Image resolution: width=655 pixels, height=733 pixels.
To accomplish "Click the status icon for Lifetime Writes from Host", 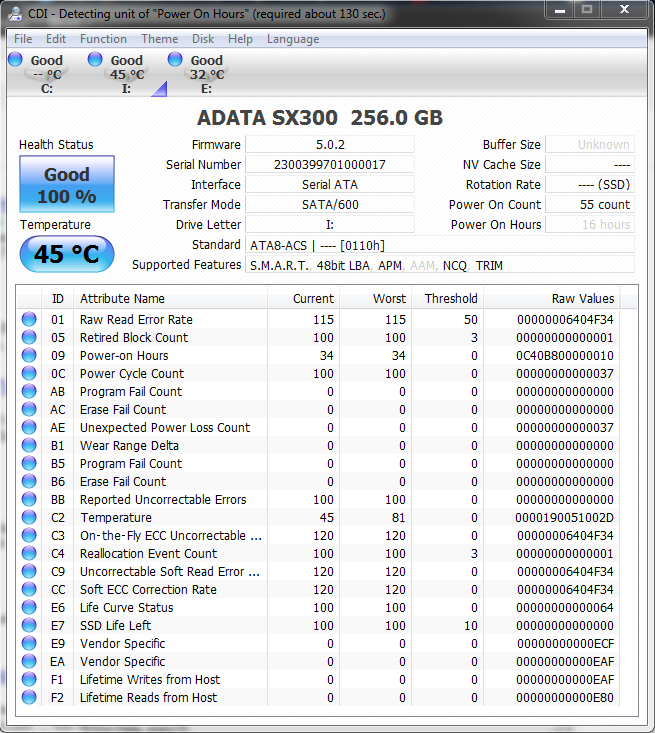I will click(29, 680).
